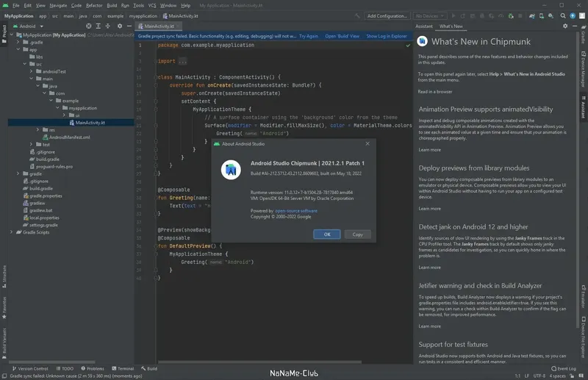Click the open-source software link

296,211
